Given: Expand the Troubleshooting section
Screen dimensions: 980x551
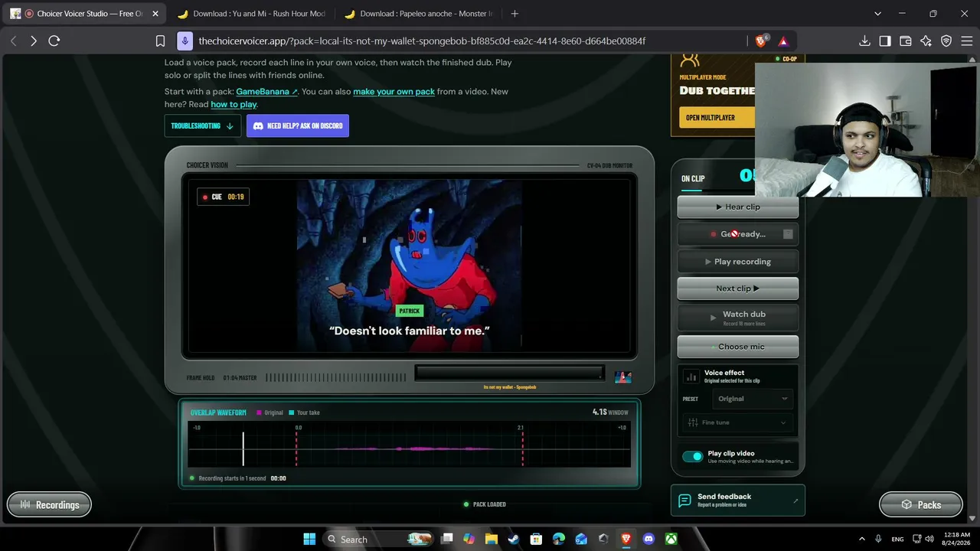Looking at the screenshot, I should pos(203,126).
